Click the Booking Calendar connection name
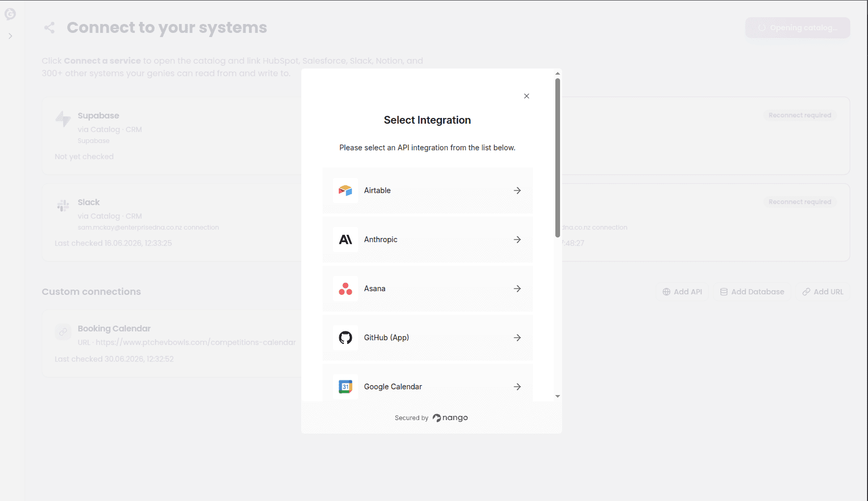868x501 pixels. pyautogui.click(x=114, y=328)
